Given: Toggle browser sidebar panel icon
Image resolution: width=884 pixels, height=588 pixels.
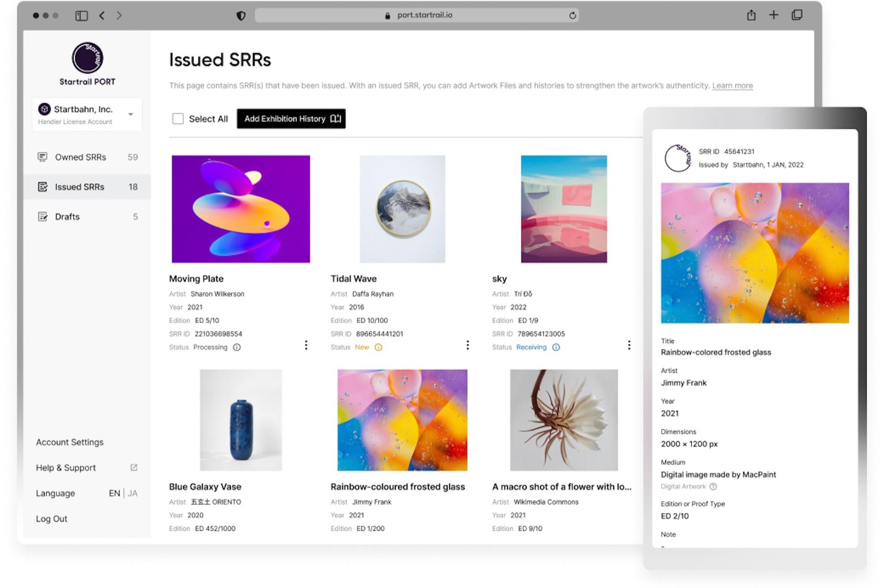Looking at the screenshot, I should (81, 16).
